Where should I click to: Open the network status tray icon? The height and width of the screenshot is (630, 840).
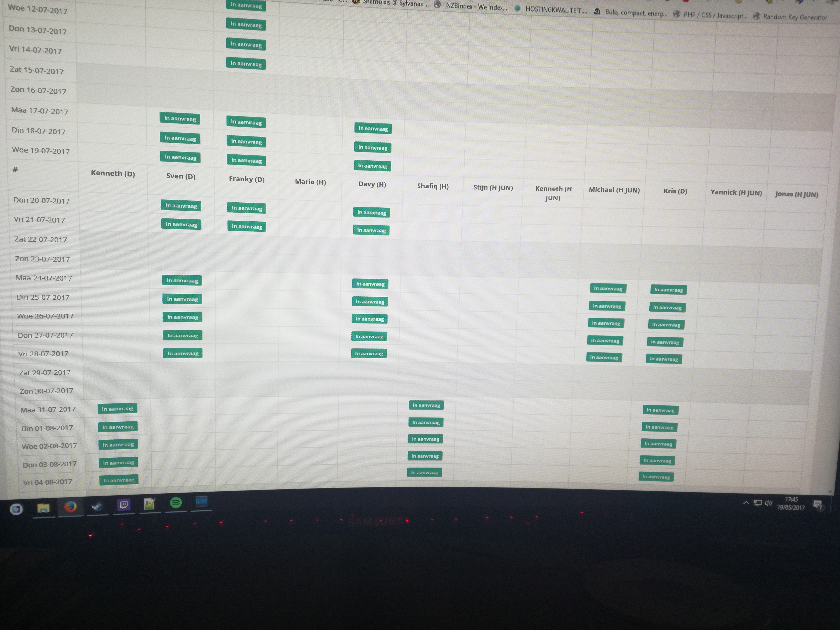(758, 503)
